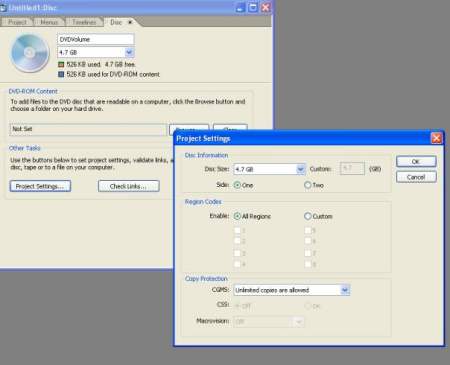Image resolution: width=450 pixels, height=365 pixels.
Task: Click the Untitled1 Disc window title icon
Action: point(3,7)
